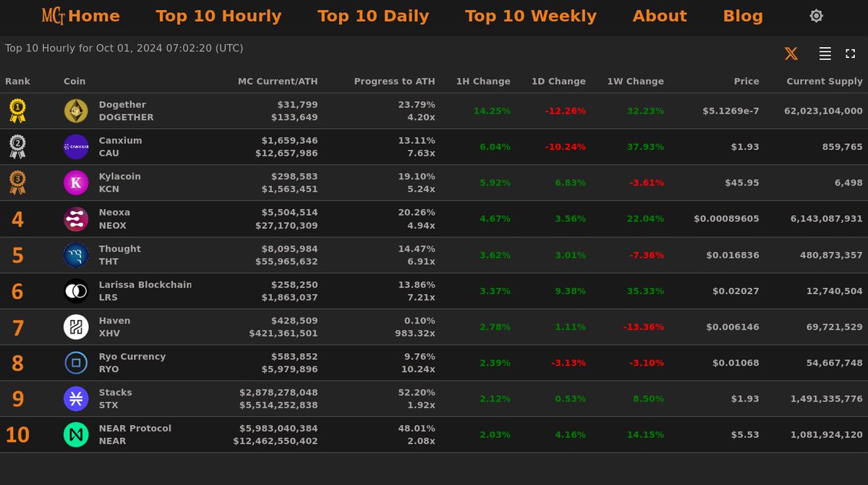Sort by the Price column header
The height and width of the screenshot is (485, 868).
tap(746, 81)
